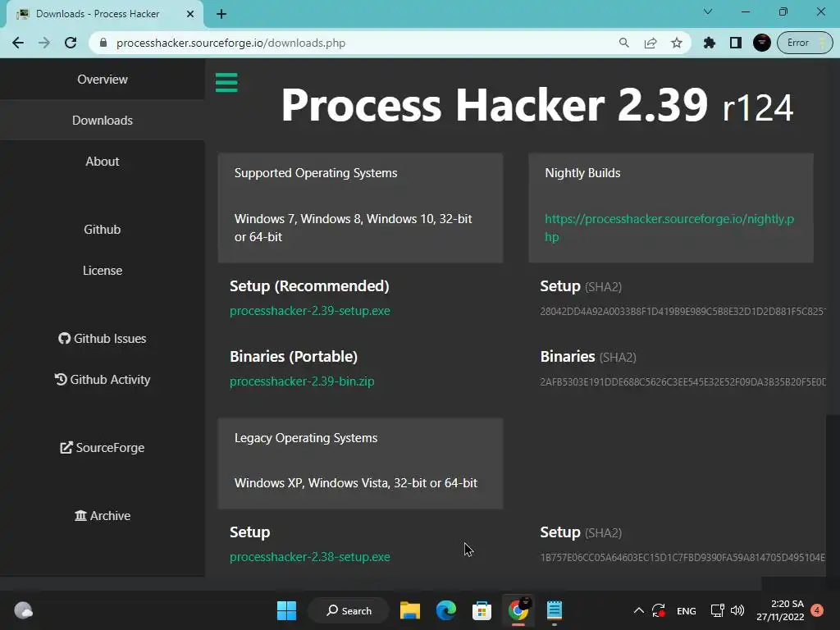Viewport: 840px width, 630px height.
Task: Open Github in the sidebar
Action: pos(103,230)
